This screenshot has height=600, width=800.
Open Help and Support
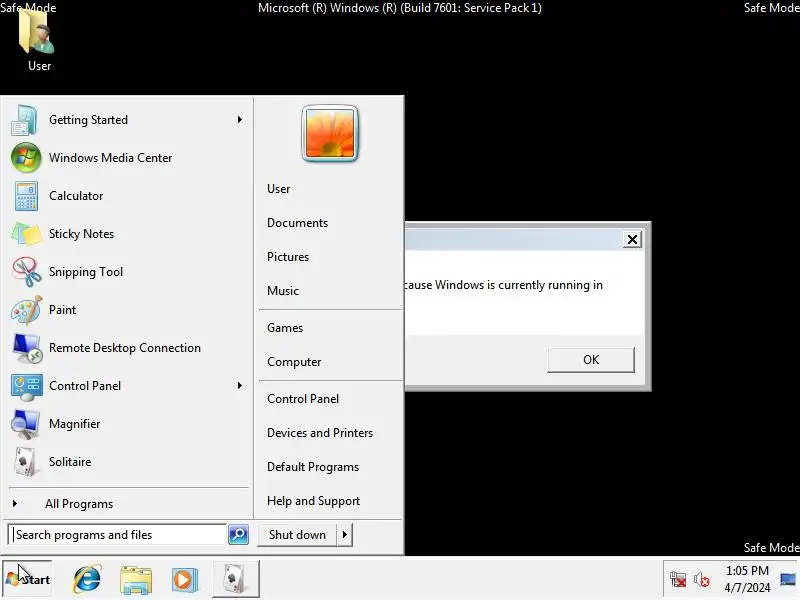coord(314,501)
